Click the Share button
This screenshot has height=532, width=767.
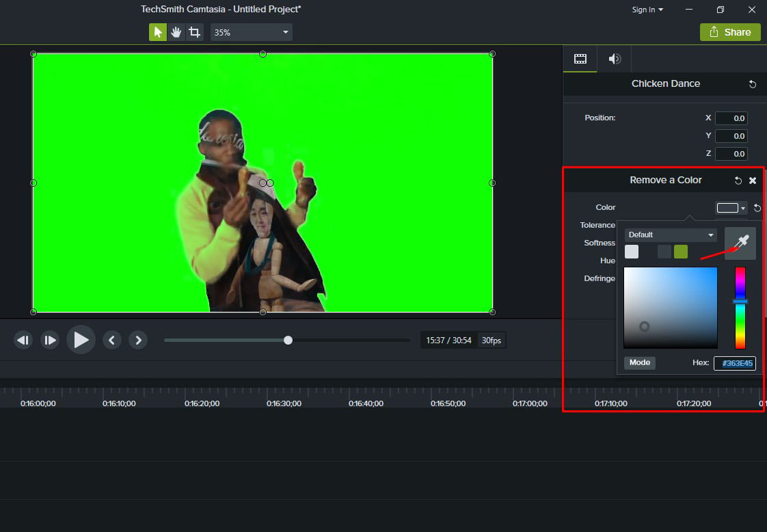click(730, 31)
